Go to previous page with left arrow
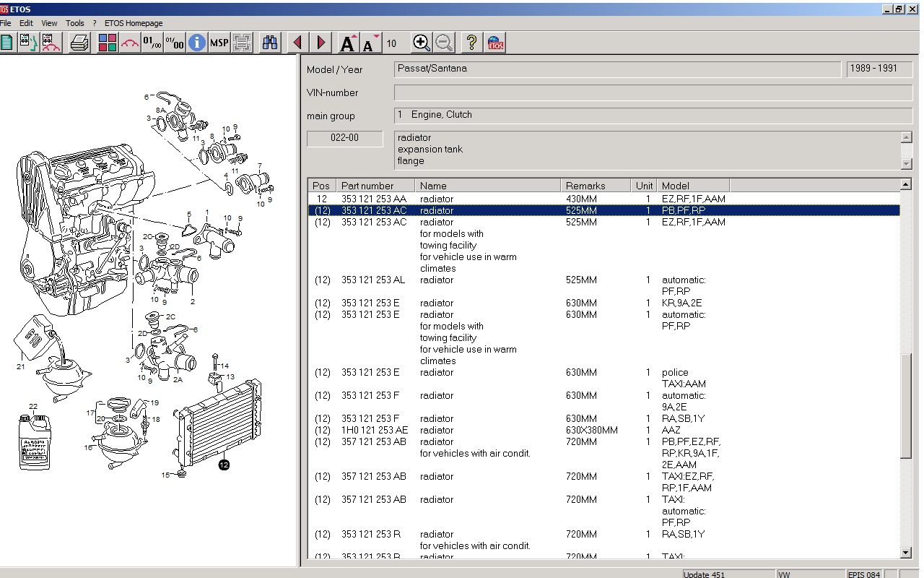The width and height of the screenshot is (924, 578). 297,43
